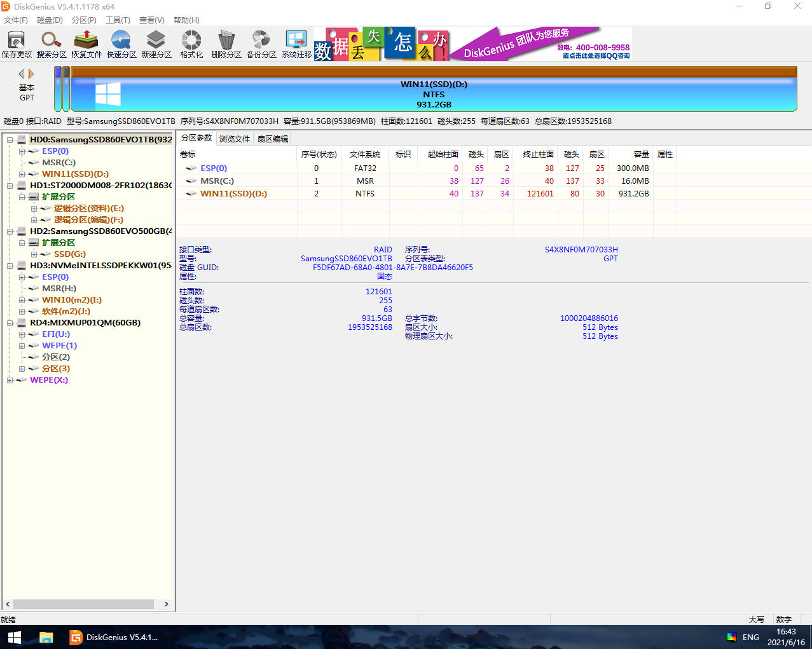Select WEPE(1) in the tree

(x=59, y=345)
